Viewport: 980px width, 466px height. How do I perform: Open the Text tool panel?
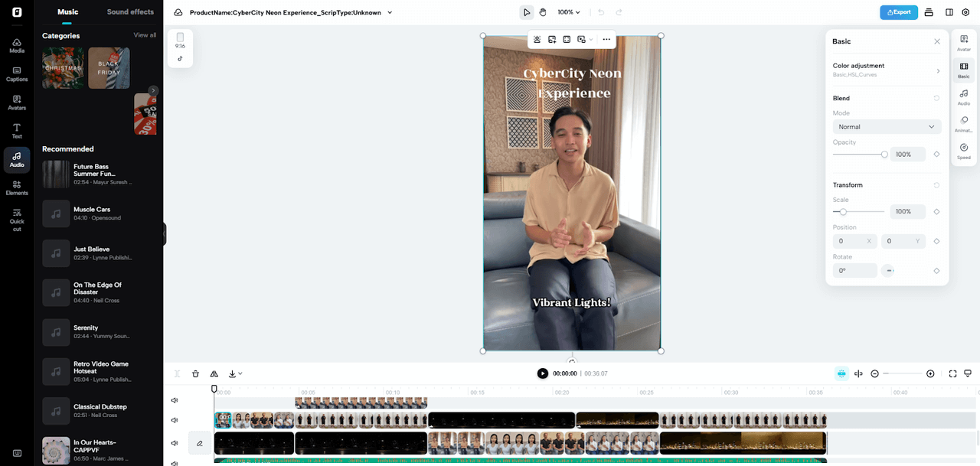coord(17,131)
